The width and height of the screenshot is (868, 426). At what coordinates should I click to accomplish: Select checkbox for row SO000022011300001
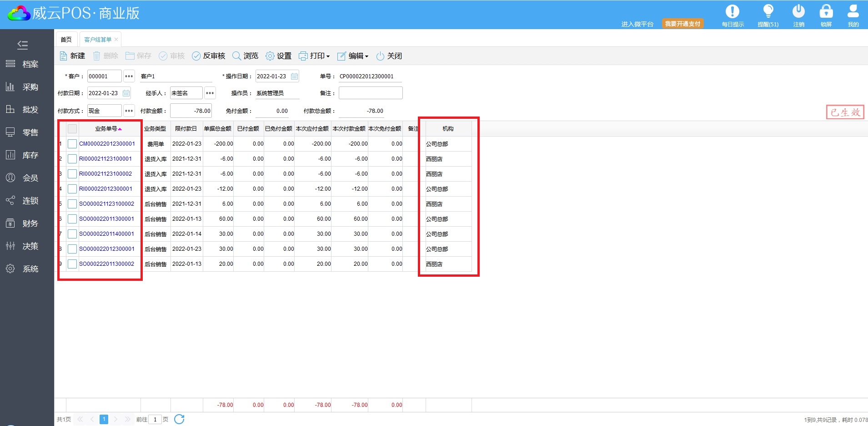[72, 219]
